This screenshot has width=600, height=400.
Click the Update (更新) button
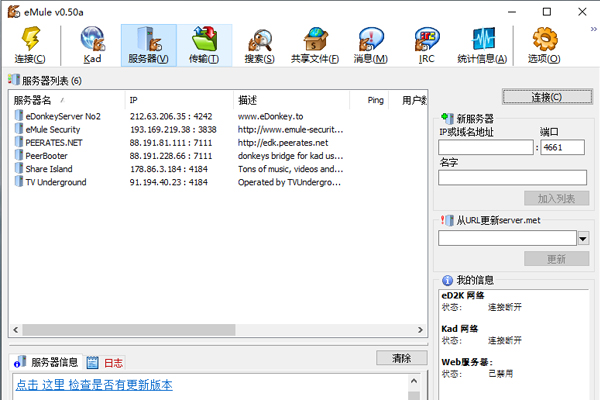click(556, 259)
